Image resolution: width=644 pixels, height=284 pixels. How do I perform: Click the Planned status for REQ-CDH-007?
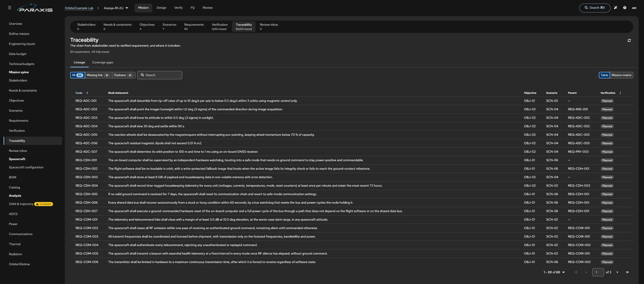(607, 211)
